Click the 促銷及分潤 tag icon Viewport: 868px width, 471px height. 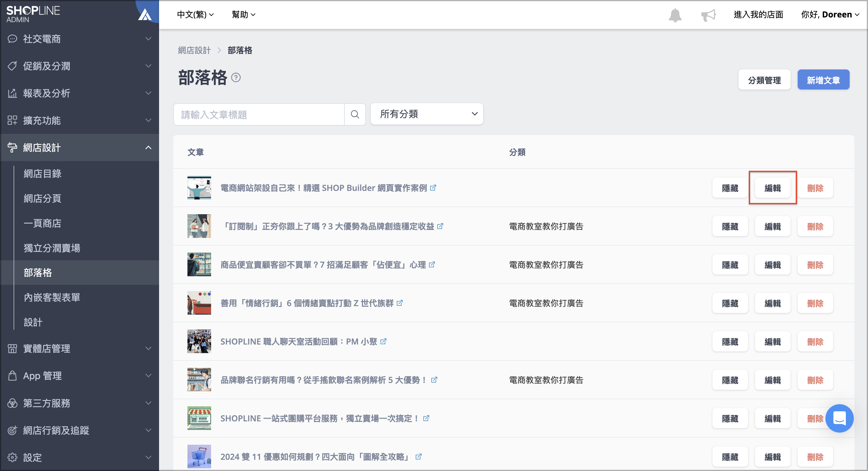pyautogui.click(x=12, y=66)
